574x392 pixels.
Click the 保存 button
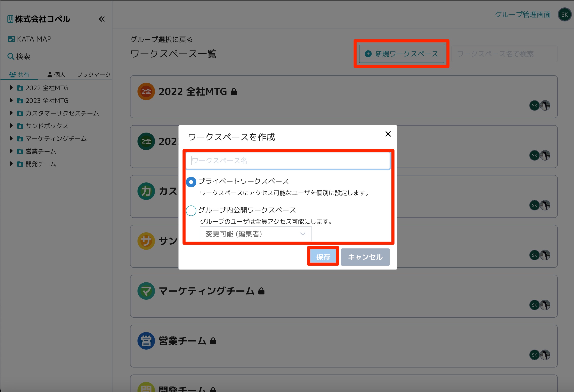click(323, 257)
